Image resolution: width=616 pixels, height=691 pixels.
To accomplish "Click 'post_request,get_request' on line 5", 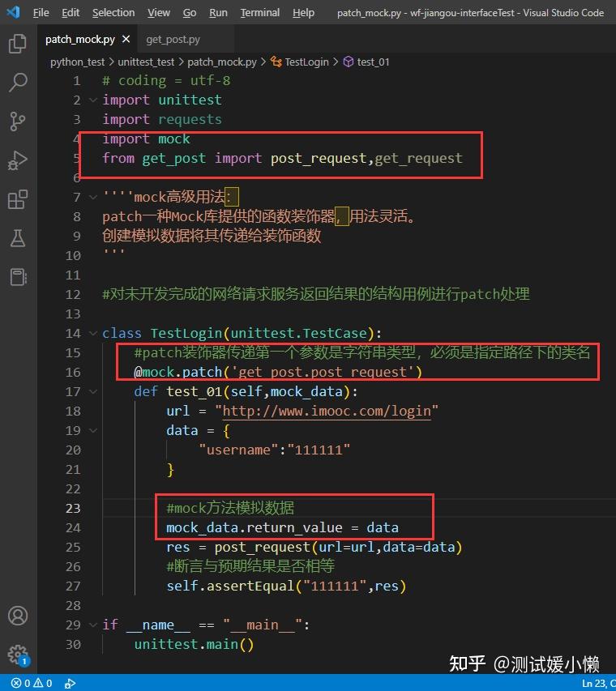I will [366, 158].
